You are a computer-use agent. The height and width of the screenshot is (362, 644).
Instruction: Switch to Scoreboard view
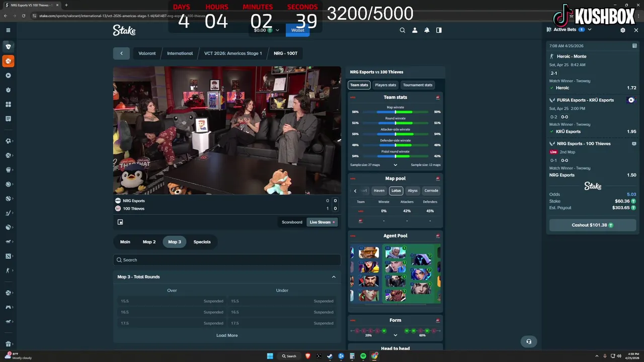(292, 222)
